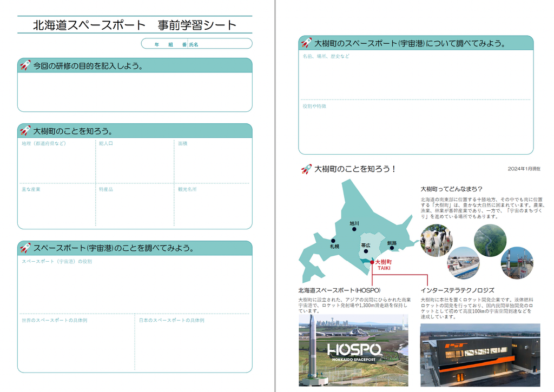Viewport: 554px width, 392px height.
Task: Click the subheading 大樹町ってどんなまち？
Action: click(x=452, y=189)
